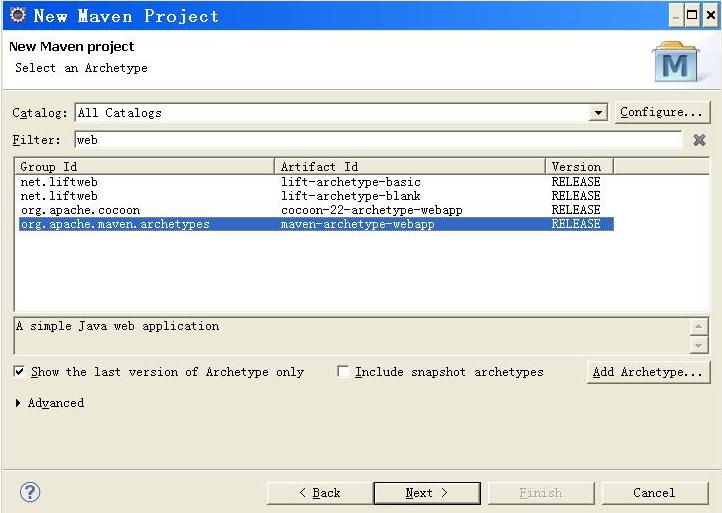Sort by the Version column header
722x513 pixels.
(579, 166)
